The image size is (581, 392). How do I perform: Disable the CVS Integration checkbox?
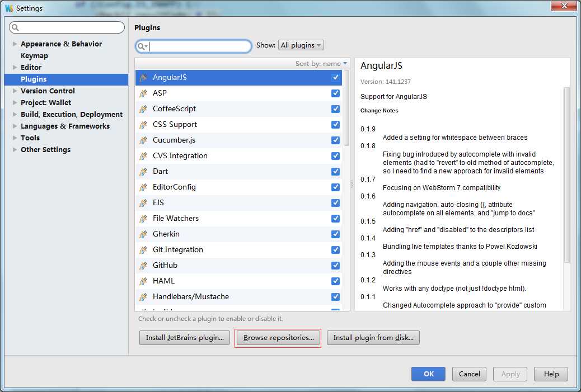coord(335,156)
